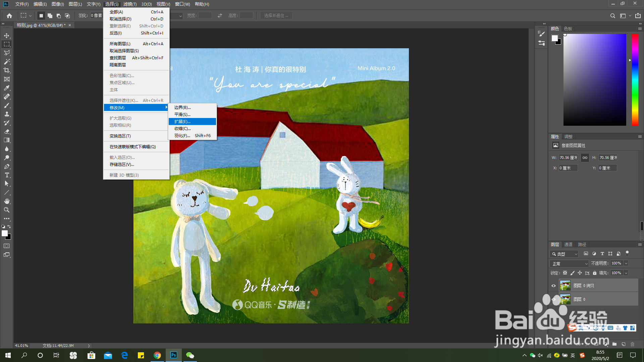Toggle visibility of layer 图层 0 拷贝
Viewport: 644px width, 362px height.
pos(553,286)
